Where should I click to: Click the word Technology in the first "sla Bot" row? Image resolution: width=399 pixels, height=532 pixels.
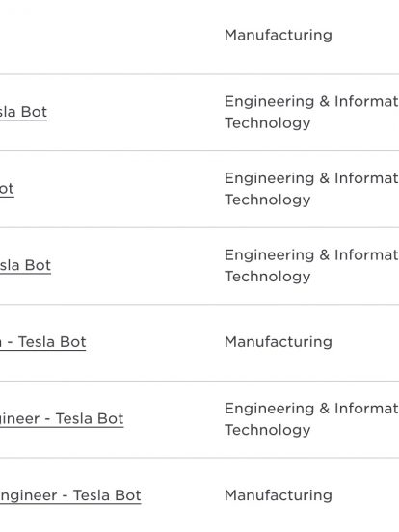coord(268,122)
